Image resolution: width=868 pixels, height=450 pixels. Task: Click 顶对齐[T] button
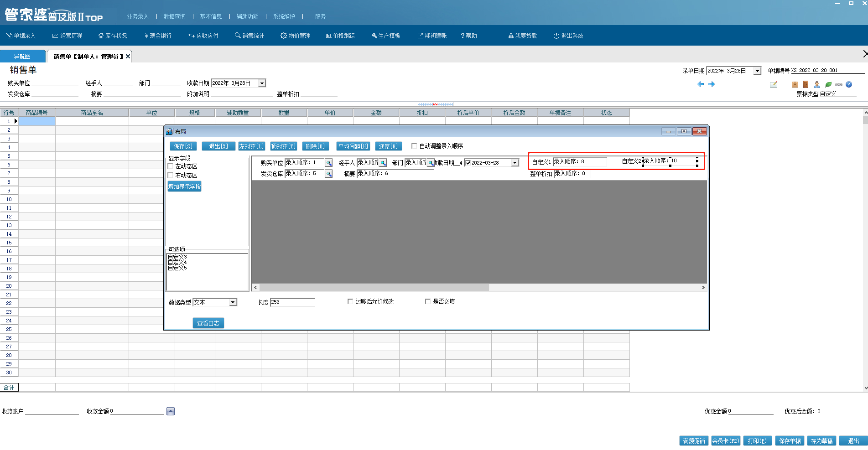pos(283,146)
